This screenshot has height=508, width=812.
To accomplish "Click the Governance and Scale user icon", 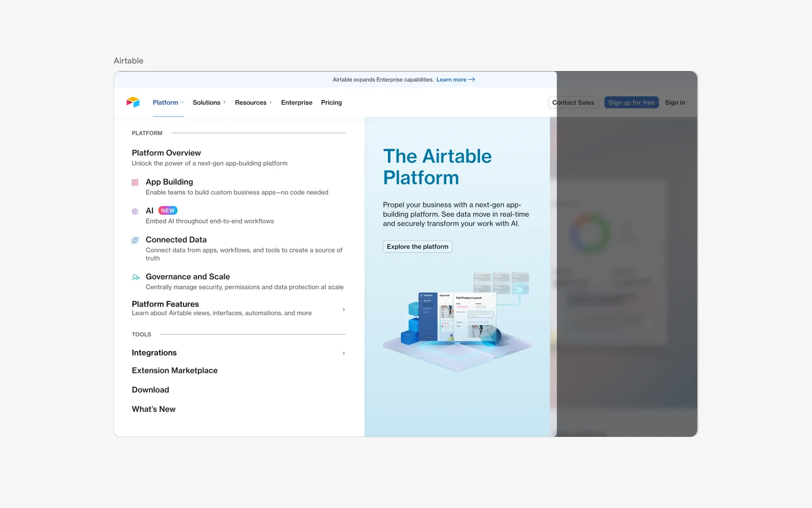I will 136,277.
